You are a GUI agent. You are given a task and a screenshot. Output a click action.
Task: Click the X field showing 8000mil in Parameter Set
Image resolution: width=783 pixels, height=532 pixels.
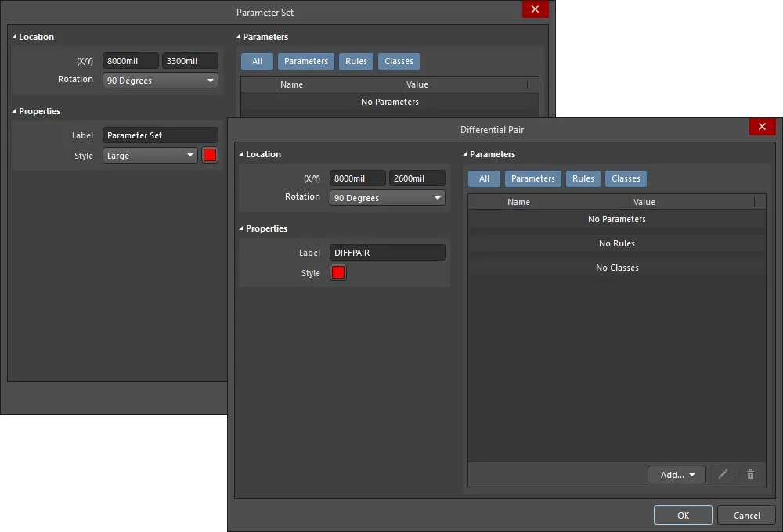(x=130, y=61)
